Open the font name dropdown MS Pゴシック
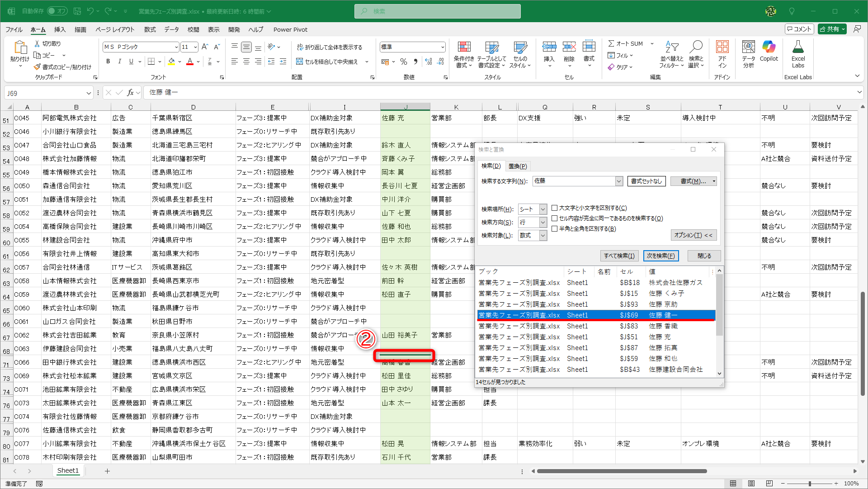This screenshot has width=868, height=489. 176,47
